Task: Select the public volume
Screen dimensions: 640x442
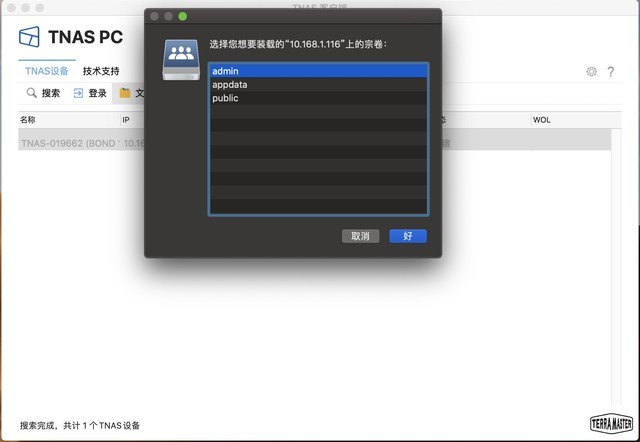Action: (318, 98)
